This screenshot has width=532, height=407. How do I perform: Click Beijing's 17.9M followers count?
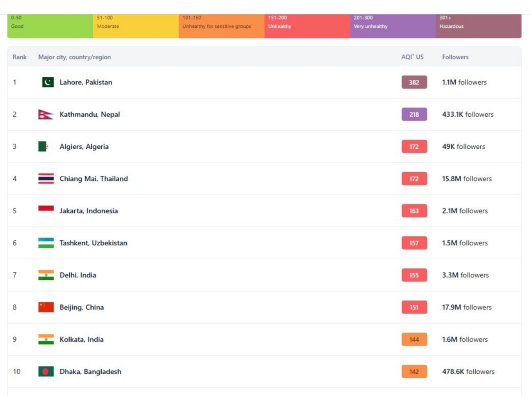click(x=467, y=307)
